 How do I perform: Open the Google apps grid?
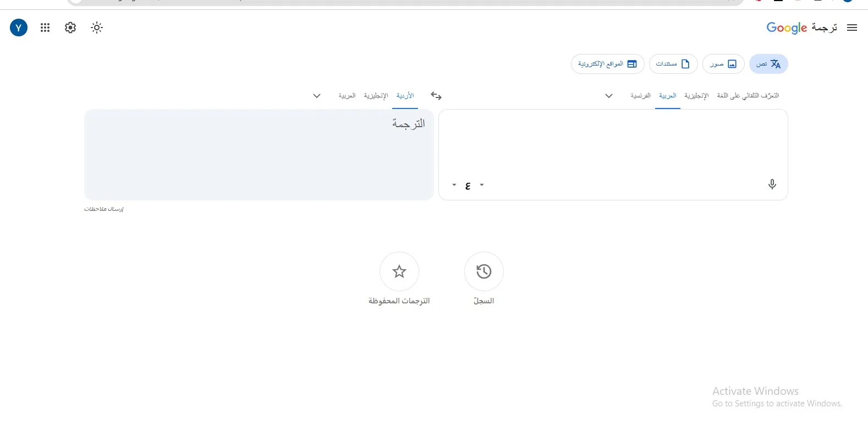[x=45, y=28]
